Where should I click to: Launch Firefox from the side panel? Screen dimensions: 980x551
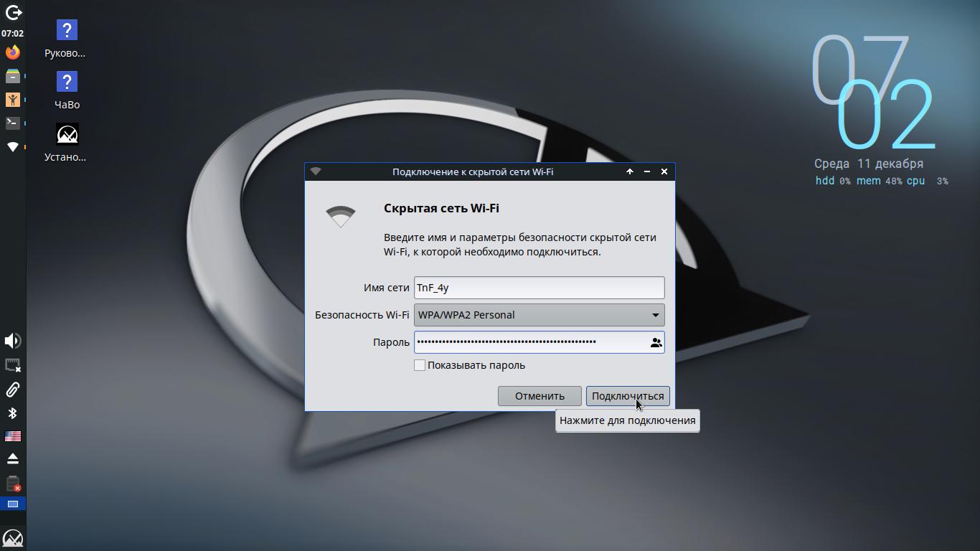[x=13, y=52]
